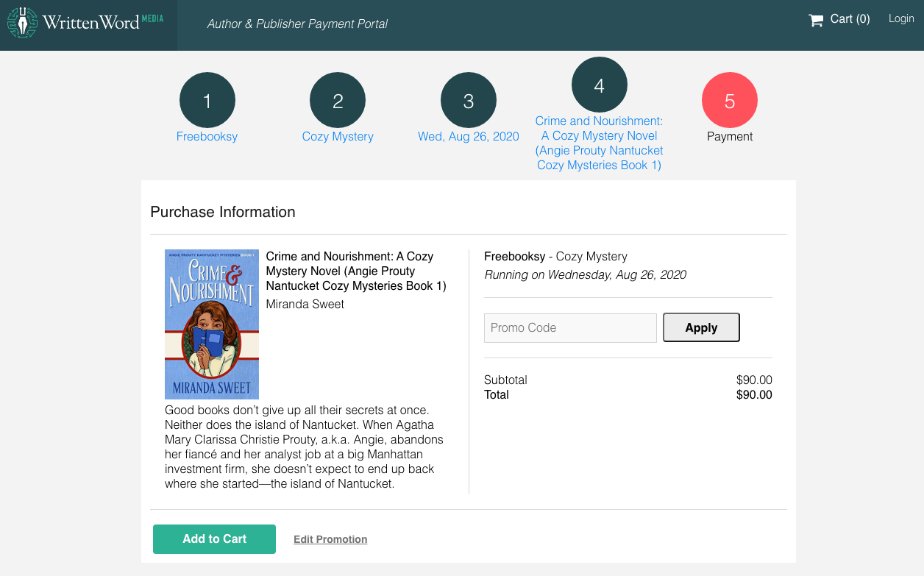Click the Wed, Aug 26, 2020 step link
This screenshot has width=924, height=576.
[468, 136]
